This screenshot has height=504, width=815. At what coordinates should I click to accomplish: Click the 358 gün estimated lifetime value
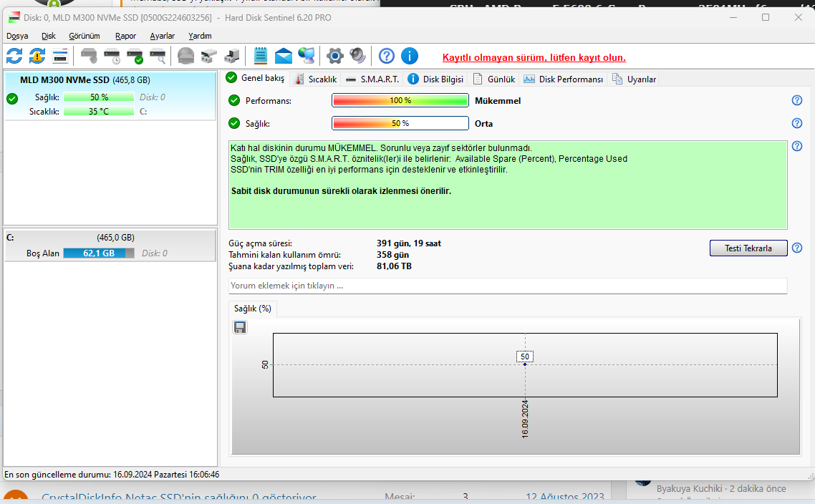pyautogui.click(x=392, y=255)
